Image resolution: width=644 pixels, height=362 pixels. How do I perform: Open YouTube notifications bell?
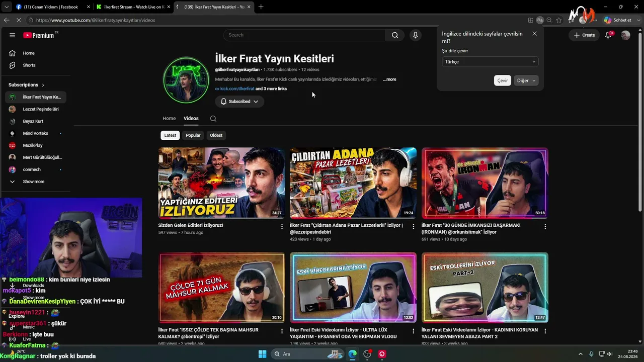pyautogui.click(x=608, y=35)
